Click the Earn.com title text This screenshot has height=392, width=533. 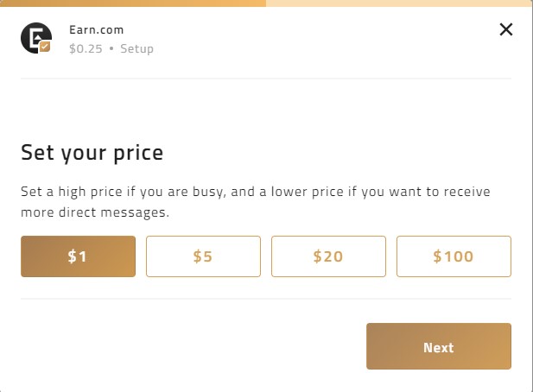pos(97,30)
